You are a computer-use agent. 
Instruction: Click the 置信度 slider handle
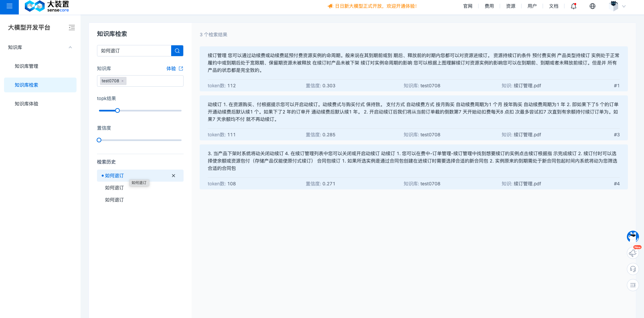click(x=99, y=140)
